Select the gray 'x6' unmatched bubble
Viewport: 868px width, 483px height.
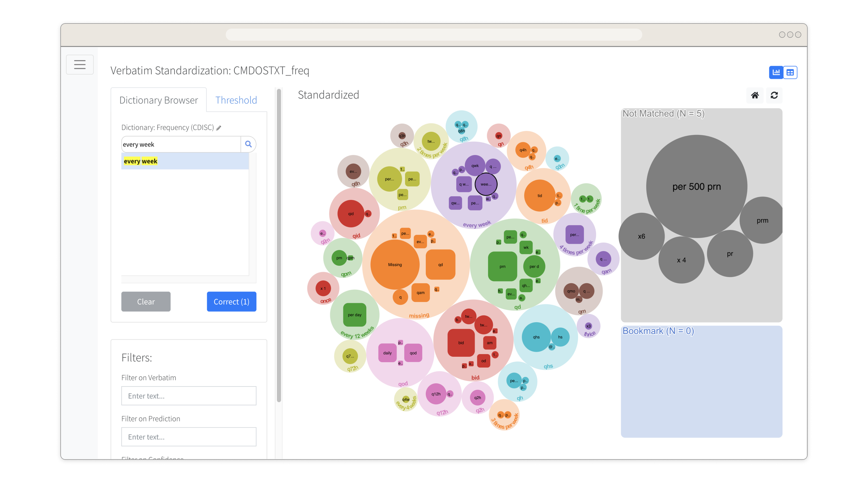point(641,236)
